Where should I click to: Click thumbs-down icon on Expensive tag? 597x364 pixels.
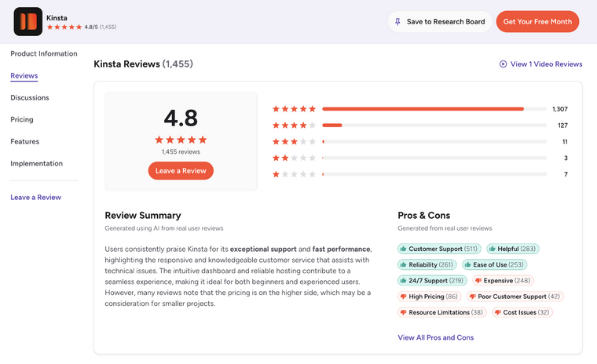coord(478,281)
